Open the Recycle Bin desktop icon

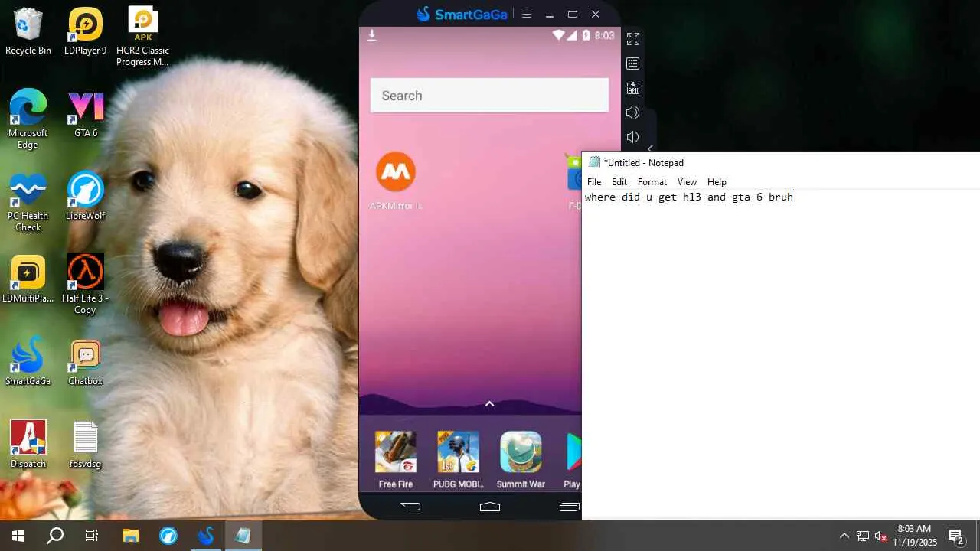click(28, 31)
